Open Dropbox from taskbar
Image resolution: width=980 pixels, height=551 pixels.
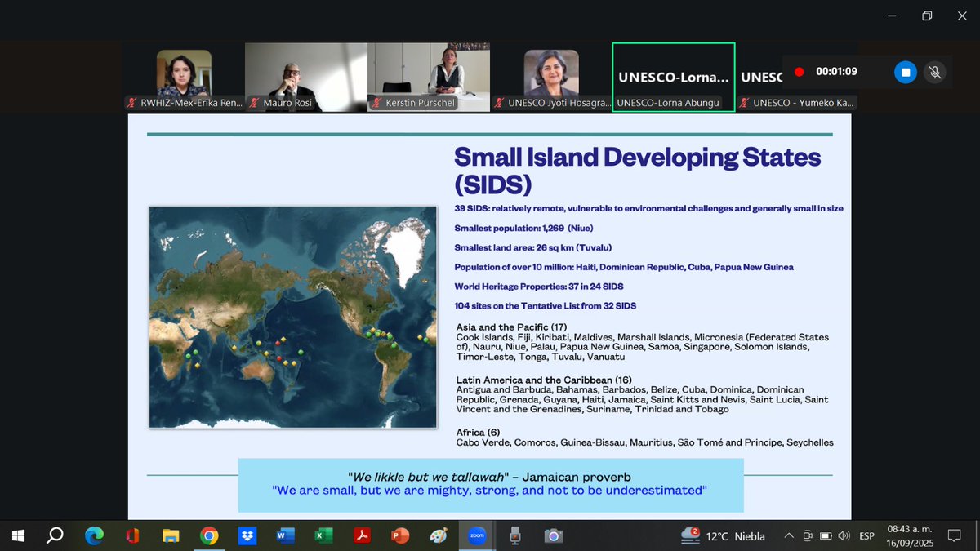pos(247,536)
